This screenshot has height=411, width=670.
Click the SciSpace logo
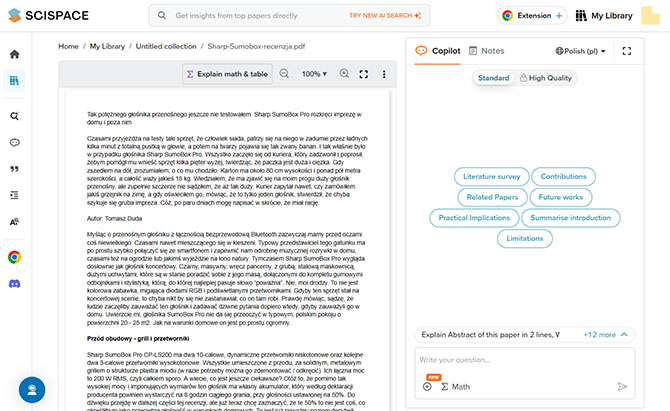48,15
